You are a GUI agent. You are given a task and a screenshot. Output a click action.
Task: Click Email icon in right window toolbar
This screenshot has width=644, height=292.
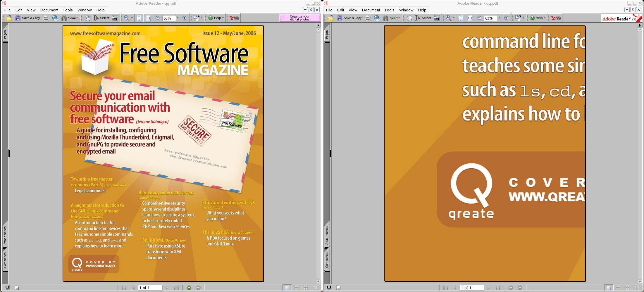pyautogui.click(x=377, y=18)
